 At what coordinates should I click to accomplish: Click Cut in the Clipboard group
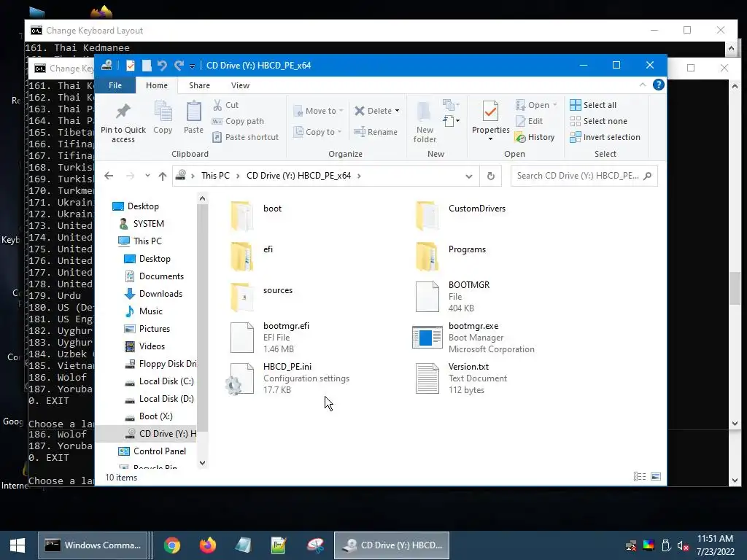point(226,105)
